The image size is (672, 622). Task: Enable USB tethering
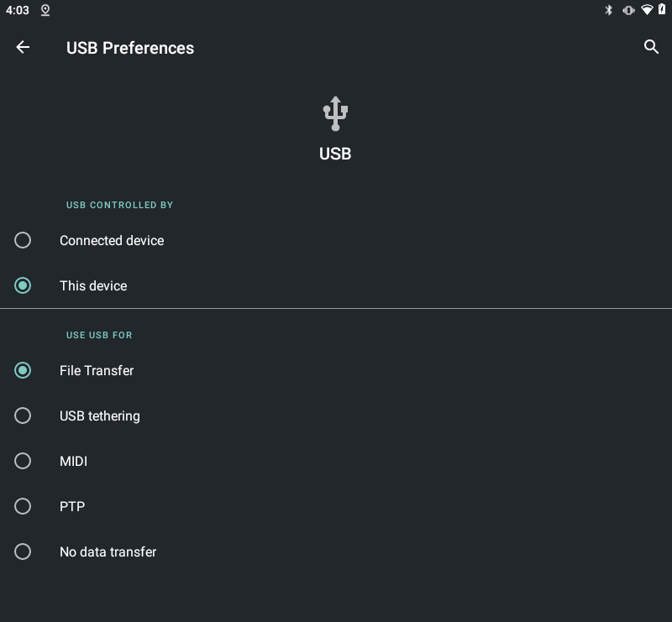pos(100,416)
